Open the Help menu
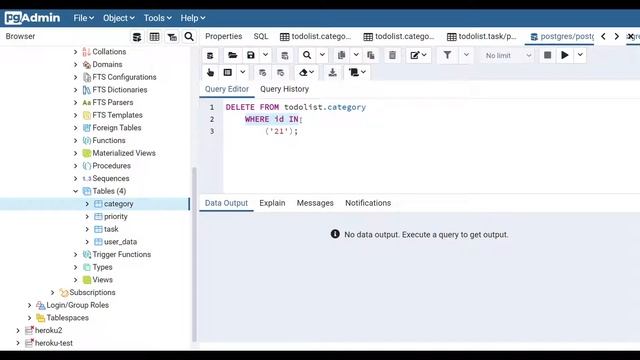This screenshot has height=360, width=640. [193, 18]
